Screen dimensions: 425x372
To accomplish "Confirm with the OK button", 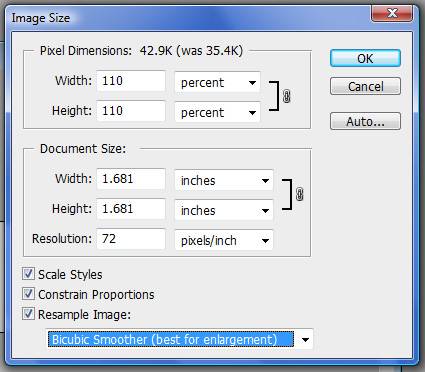I will coord(365,58).
